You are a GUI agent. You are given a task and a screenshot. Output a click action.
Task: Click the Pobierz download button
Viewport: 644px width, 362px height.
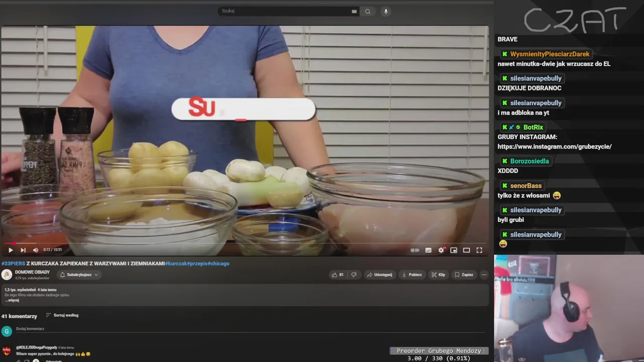[412, 275]
